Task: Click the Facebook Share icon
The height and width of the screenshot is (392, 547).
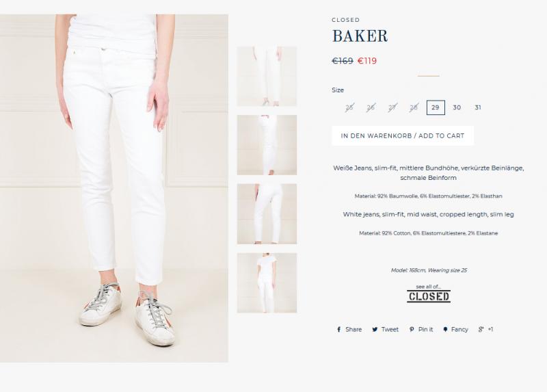Action: [338, 330]
